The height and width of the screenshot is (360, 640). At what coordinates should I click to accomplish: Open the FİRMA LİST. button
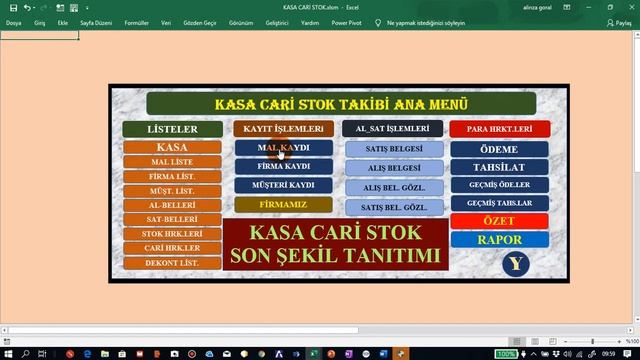tap(172, 176)
